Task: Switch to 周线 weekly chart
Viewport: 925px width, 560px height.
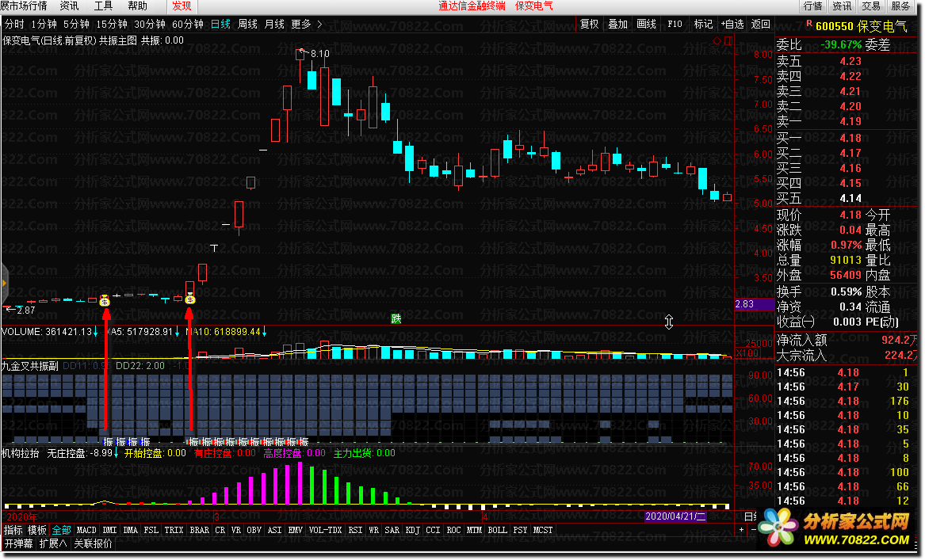Action: [248, 25]
